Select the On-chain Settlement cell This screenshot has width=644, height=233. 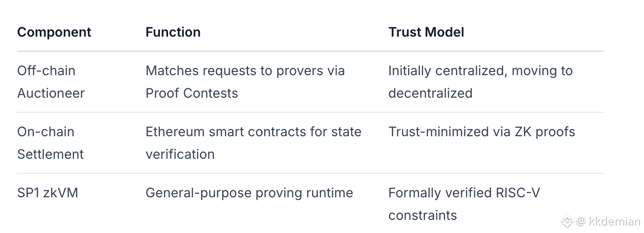(x=50, y=143)
